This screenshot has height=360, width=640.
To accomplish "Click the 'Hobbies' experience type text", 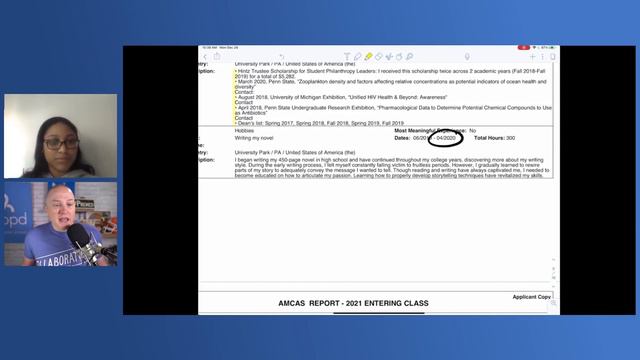I will tap(244, 131).
